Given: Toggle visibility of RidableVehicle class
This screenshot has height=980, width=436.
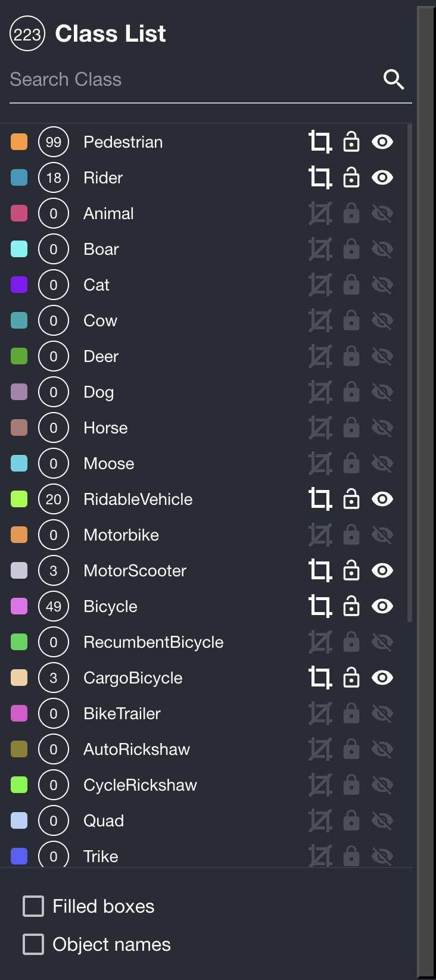Looking at the screenshot, I should click(382, 500).
